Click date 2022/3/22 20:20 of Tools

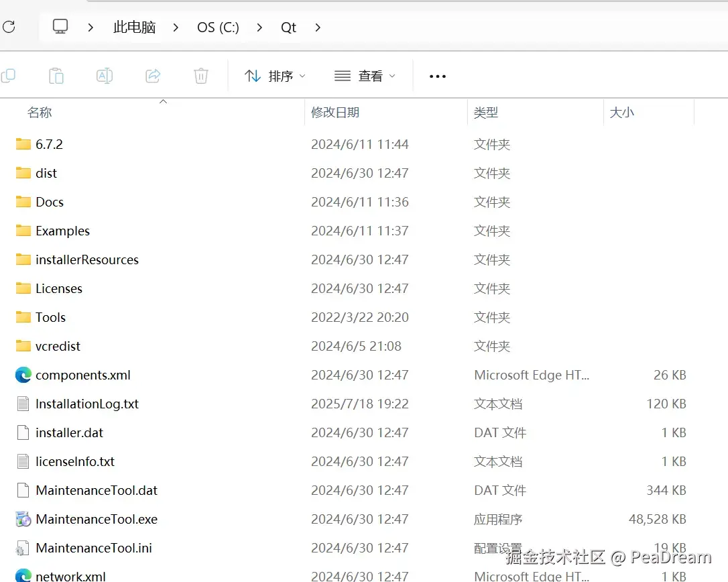pyautogui.click(x=360, y=316)
